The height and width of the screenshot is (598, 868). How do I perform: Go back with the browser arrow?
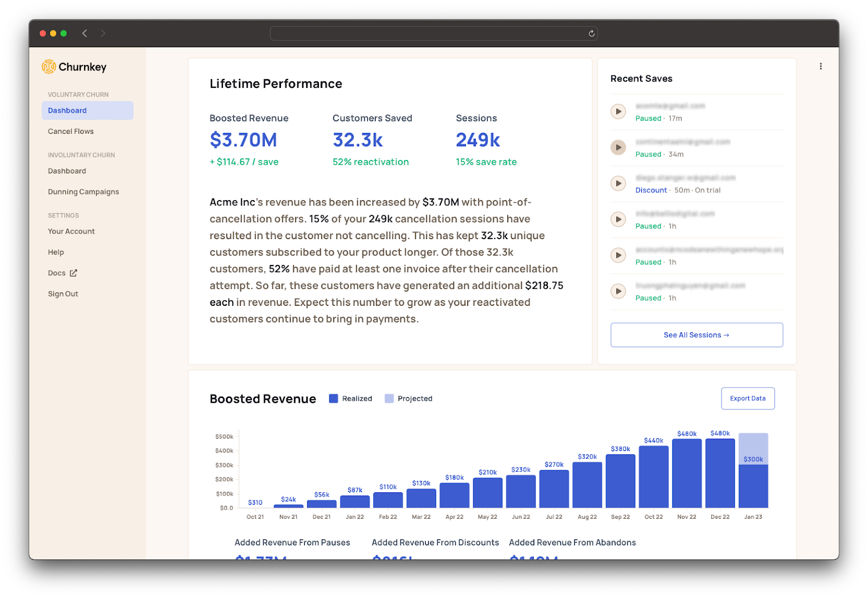pyautogui.click(x=85, y=34)
